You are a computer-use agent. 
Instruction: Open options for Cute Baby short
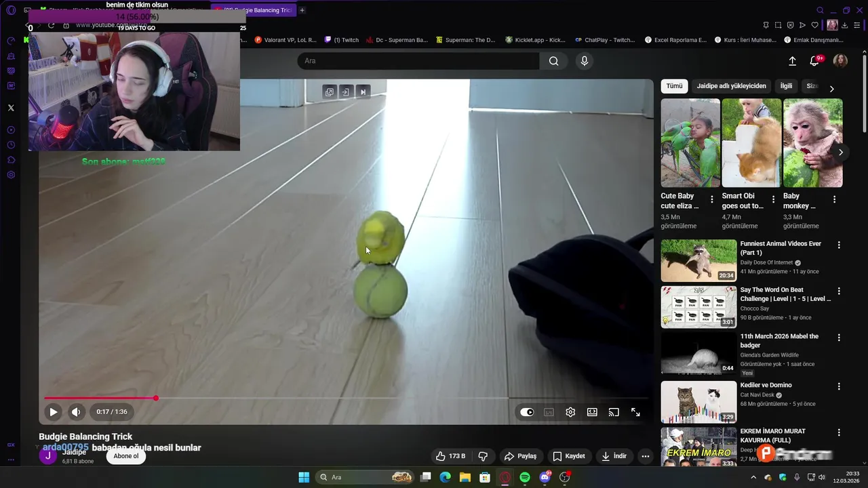point(712,199)
